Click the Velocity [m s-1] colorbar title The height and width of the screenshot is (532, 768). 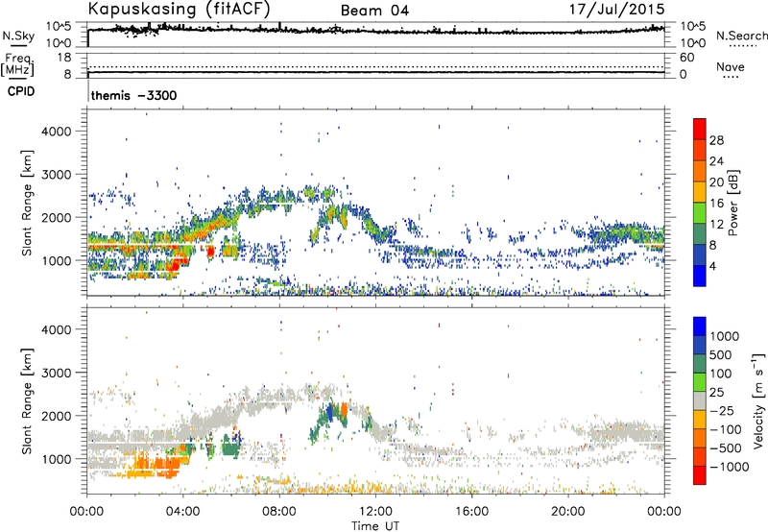point(758,400)
